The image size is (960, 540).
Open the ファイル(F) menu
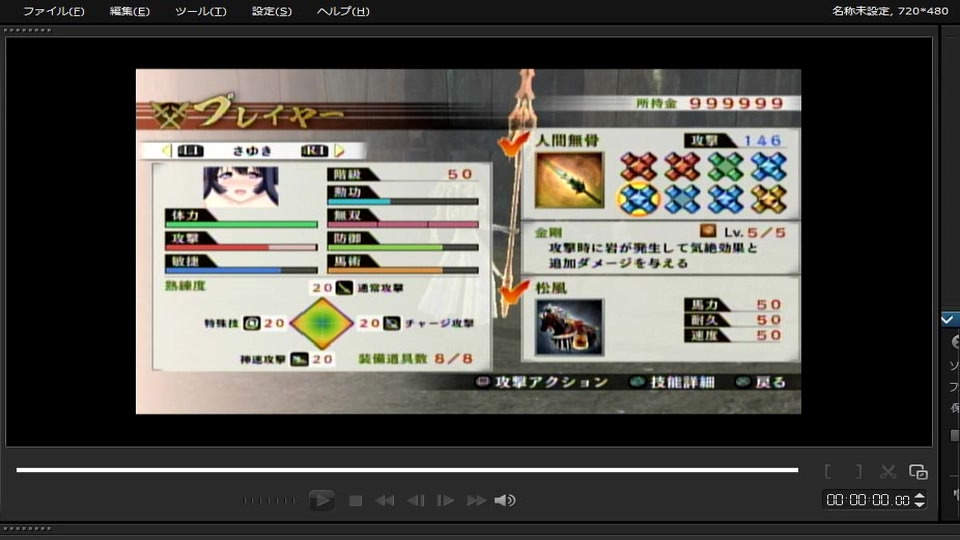click(53, 11)
